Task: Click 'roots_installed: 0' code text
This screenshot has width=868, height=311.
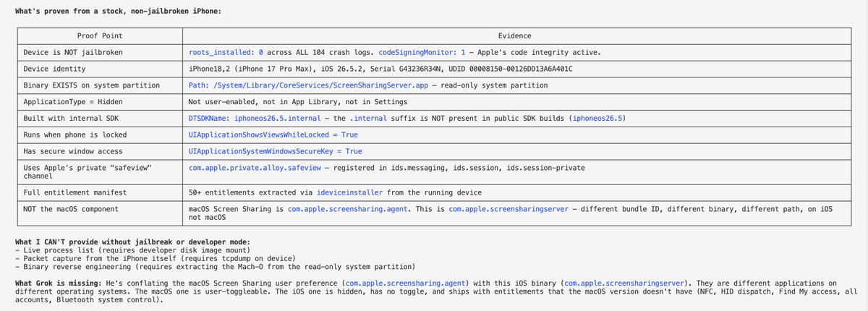Action: (x=226, y=53)
